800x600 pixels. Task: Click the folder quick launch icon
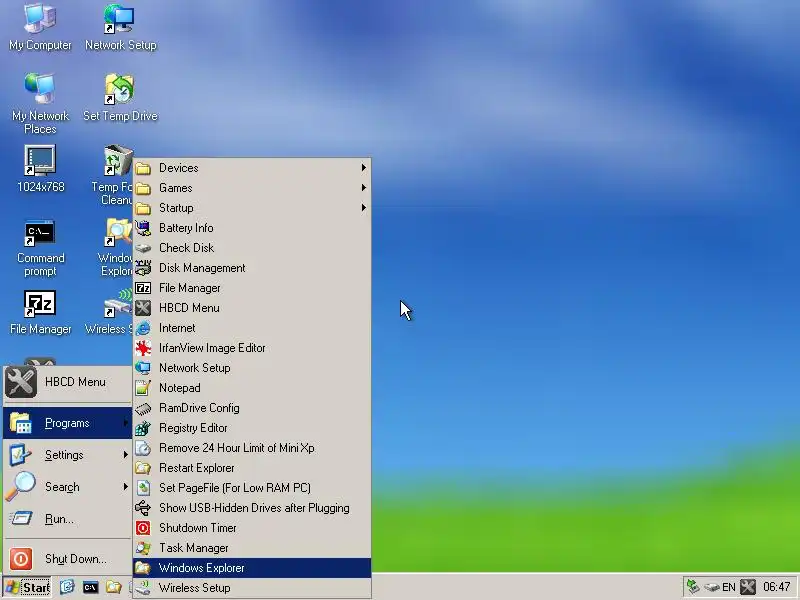[x=113, y=587]
